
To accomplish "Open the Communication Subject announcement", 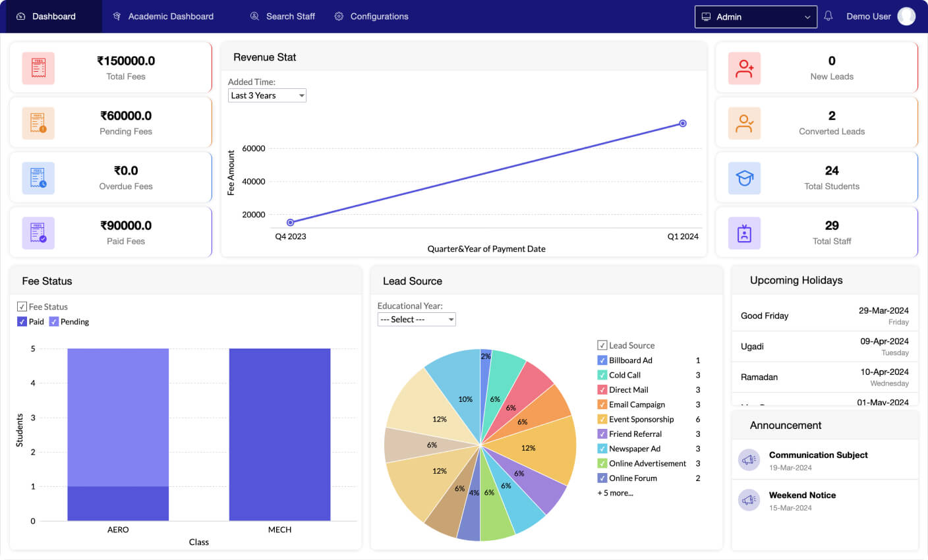I will tap(818, 455).
